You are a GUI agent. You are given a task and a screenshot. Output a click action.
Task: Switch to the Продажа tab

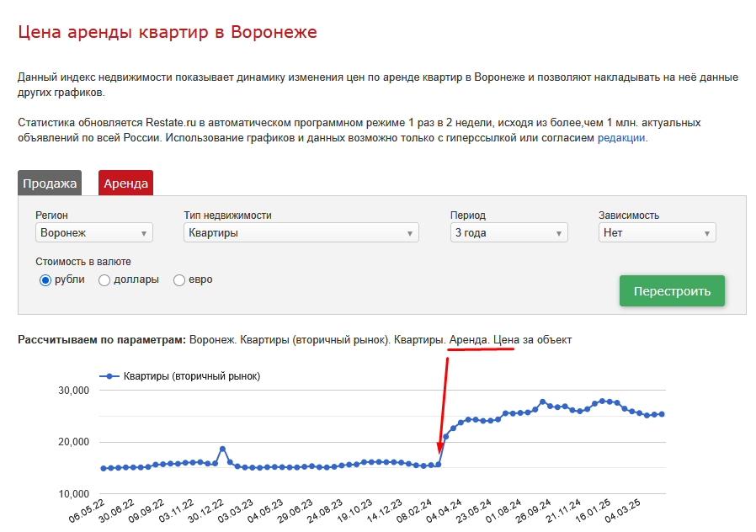click(50, 184)
